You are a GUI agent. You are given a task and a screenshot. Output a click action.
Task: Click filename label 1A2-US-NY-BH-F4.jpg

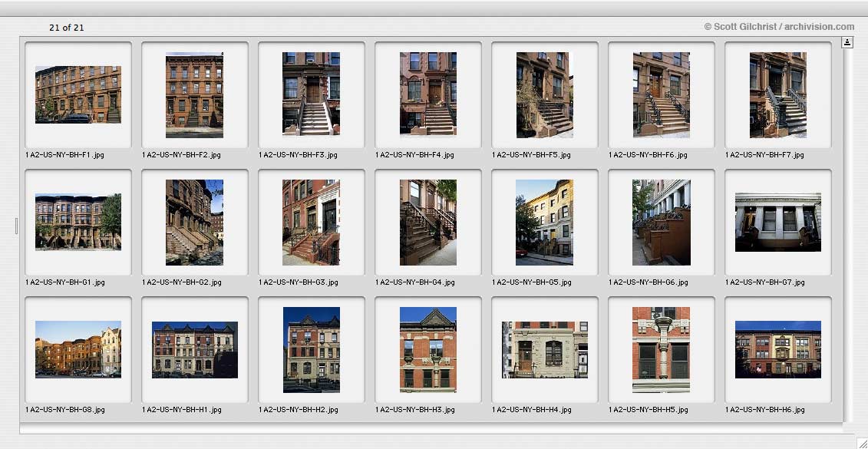click(414, 155)
